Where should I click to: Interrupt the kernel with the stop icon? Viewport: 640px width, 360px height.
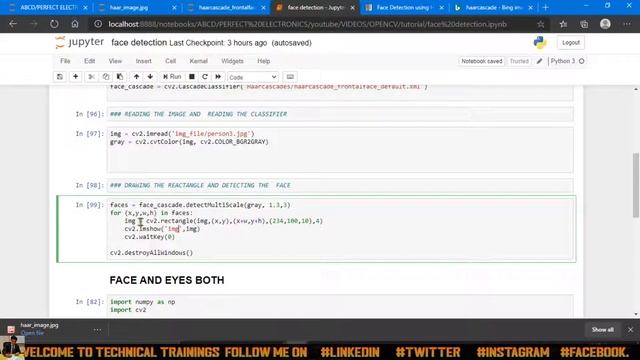(x=192, y=77)
